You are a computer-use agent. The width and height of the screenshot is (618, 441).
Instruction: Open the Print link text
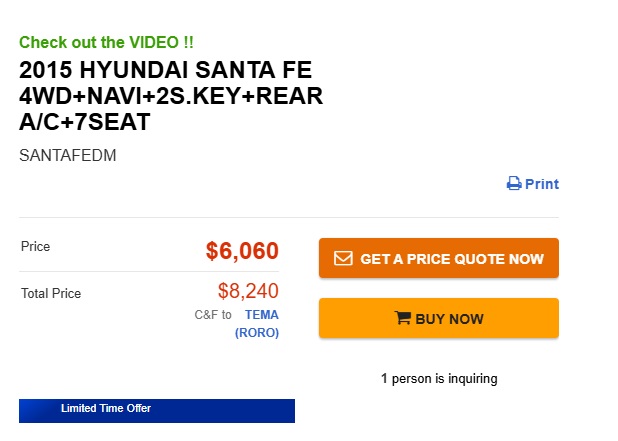click(x=542, y=184)
